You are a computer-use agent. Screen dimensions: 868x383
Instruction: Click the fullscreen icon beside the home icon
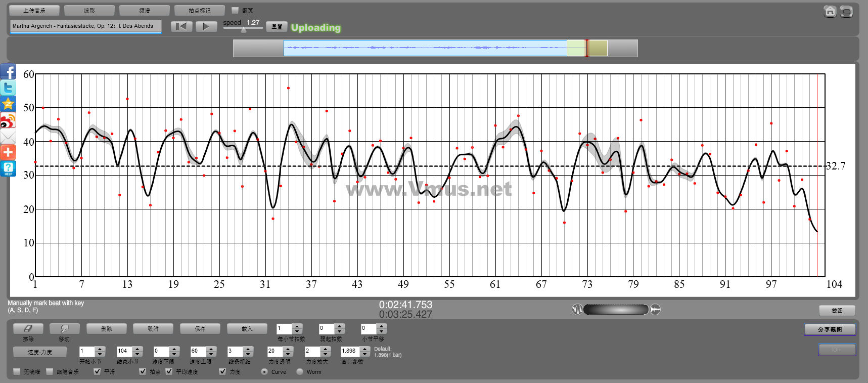coord(846,11)
